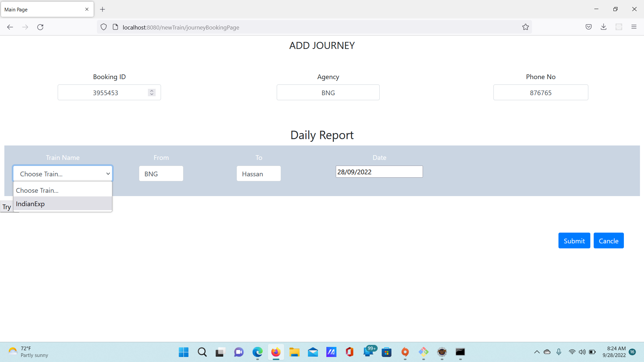Reload the journey booking page
Viewport: 644px width, 362px height.
tap(40, 27)
